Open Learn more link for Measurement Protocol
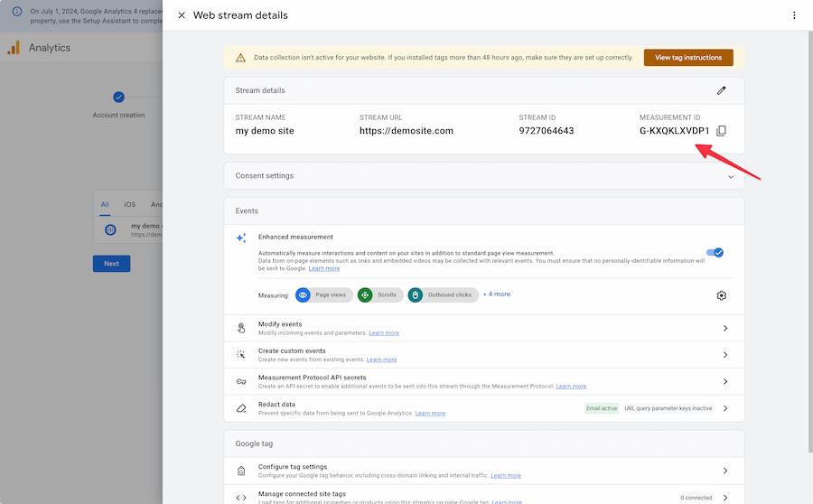The image size is (813, 504). pos(571,387)
